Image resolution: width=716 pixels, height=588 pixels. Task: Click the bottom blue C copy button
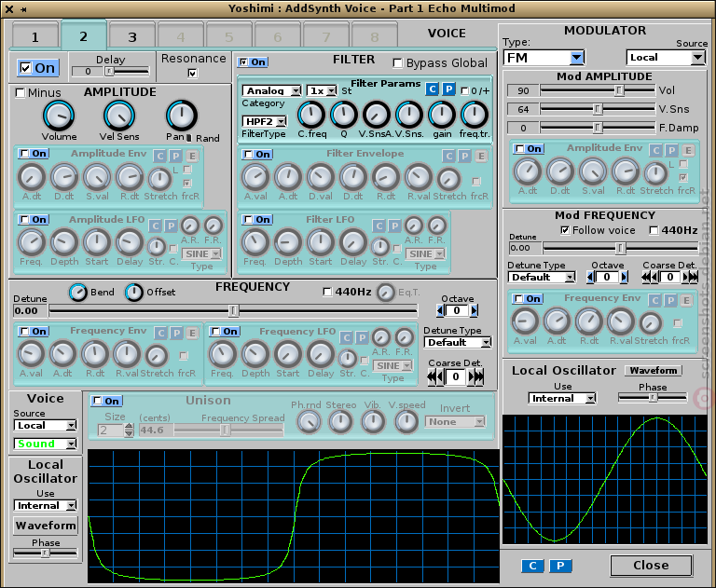tap(532, 566)
